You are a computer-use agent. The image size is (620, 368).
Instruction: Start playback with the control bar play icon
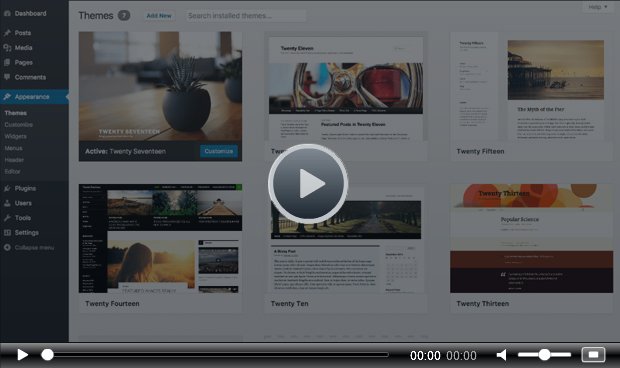(x=23, y=355)
